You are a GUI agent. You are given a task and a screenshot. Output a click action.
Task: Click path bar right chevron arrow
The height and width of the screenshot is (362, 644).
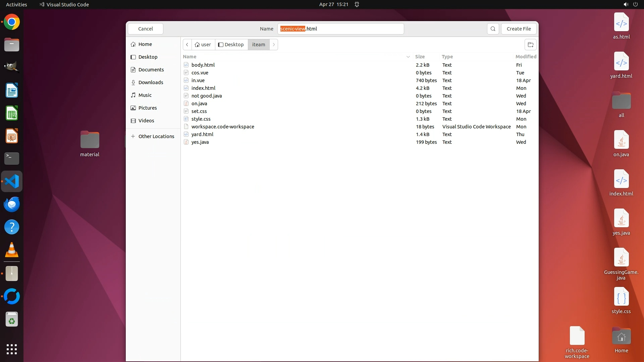point(274,45)
